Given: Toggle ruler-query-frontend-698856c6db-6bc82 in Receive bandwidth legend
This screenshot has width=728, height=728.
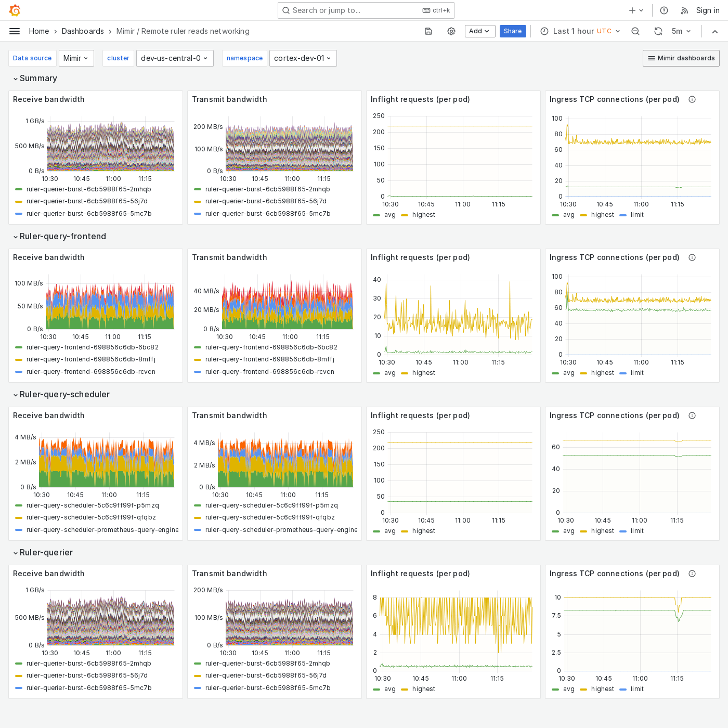Looking at the screenshot, I should click(x=93, y=347).
